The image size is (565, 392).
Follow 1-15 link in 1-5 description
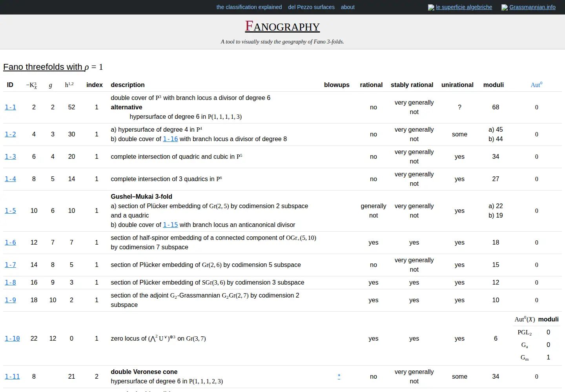pyautogui.click(x=170, y=225)
